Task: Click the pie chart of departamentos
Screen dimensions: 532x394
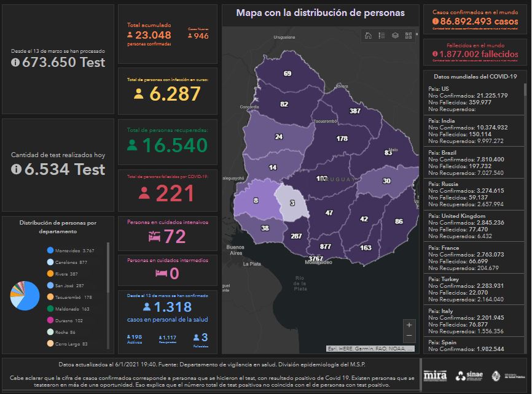Action: [x=25, y=295]
